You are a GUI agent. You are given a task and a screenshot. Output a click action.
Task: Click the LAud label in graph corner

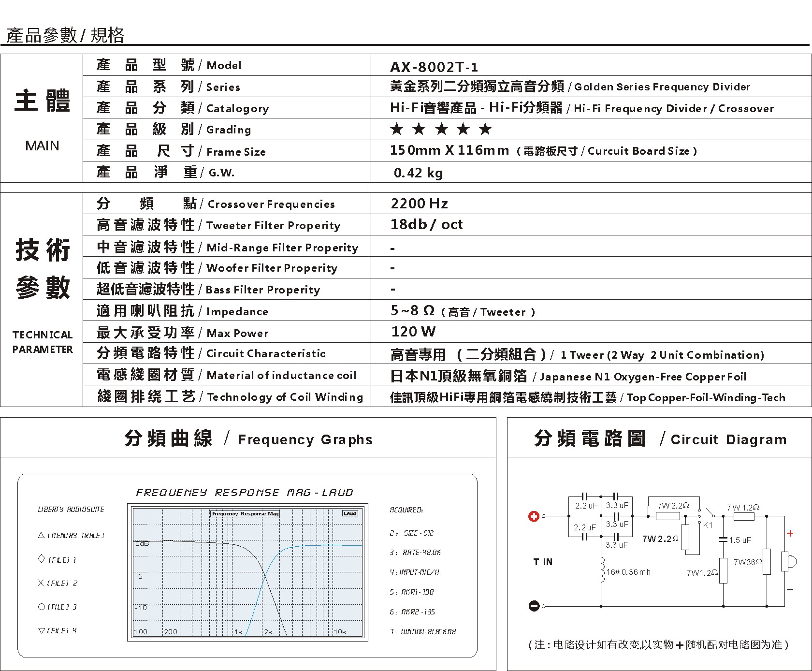[350, 513]
